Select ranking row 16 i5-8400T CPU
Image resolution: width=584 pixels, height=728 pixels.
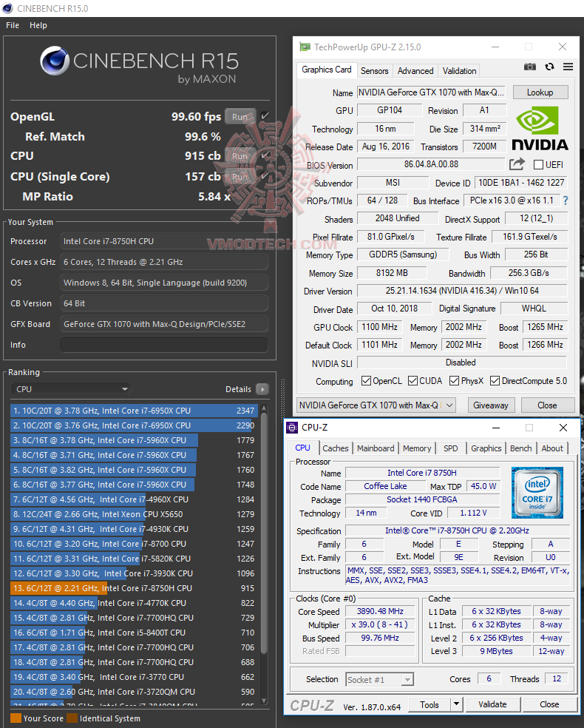click(x=134, y=633)
